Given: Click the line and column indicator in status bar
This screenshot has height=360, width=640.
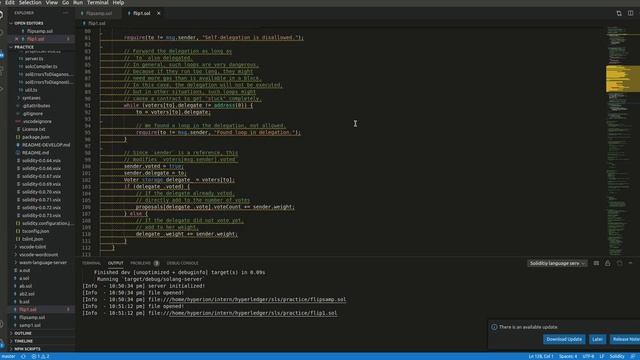Looking at the screenshot, I should (x=541, y=356).
